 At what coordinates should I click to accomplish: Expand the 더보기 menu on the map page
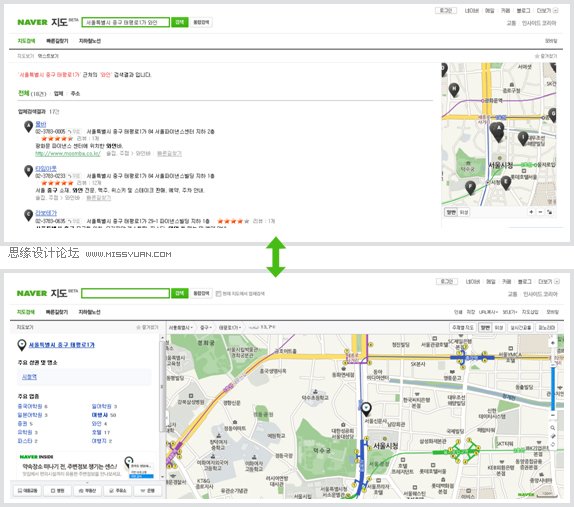[548, 282]
